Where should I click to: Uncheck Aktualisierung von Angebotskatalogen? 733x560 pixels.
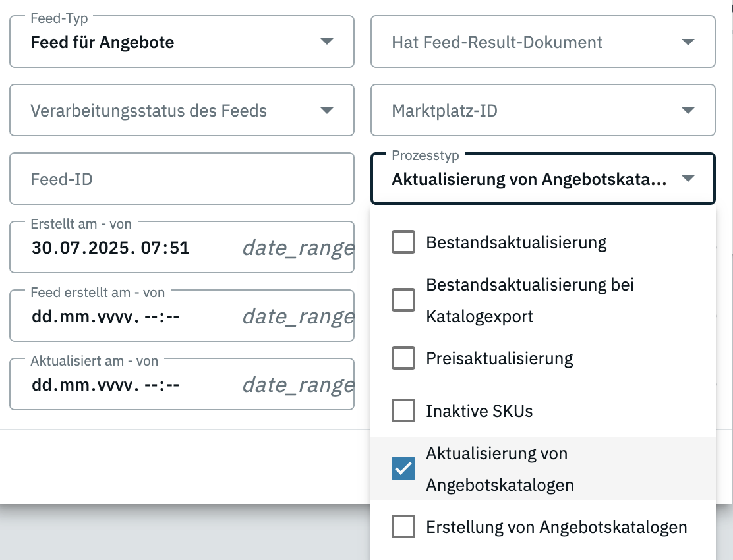coord(403,468)
